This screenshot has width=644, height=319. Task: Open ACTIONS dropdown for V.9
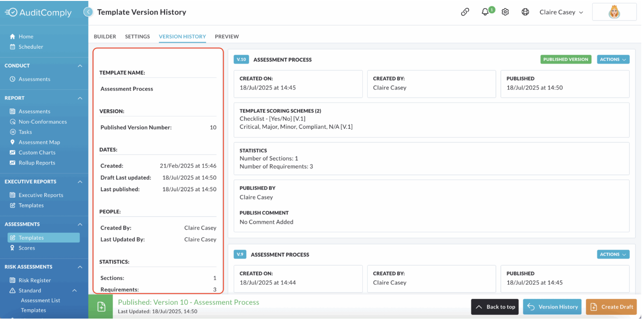(613, 254)
